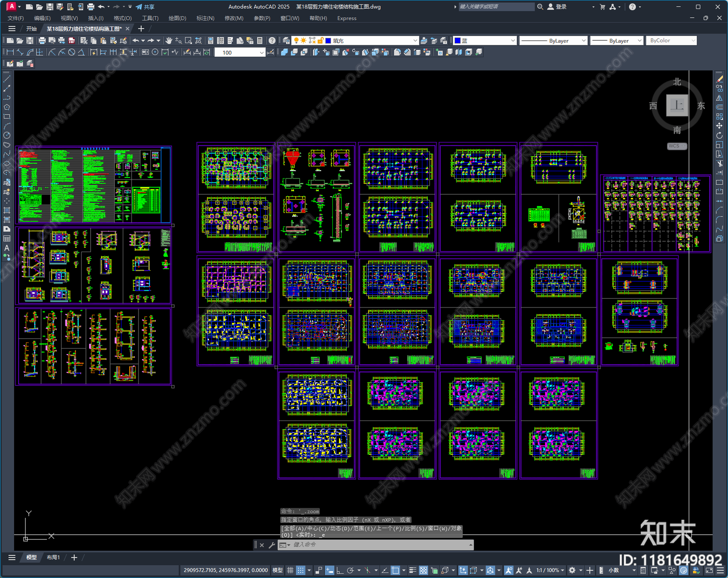Viewport: 728px width, 578px height.
Task: Click the Help question mark icon
Action: 272,41
